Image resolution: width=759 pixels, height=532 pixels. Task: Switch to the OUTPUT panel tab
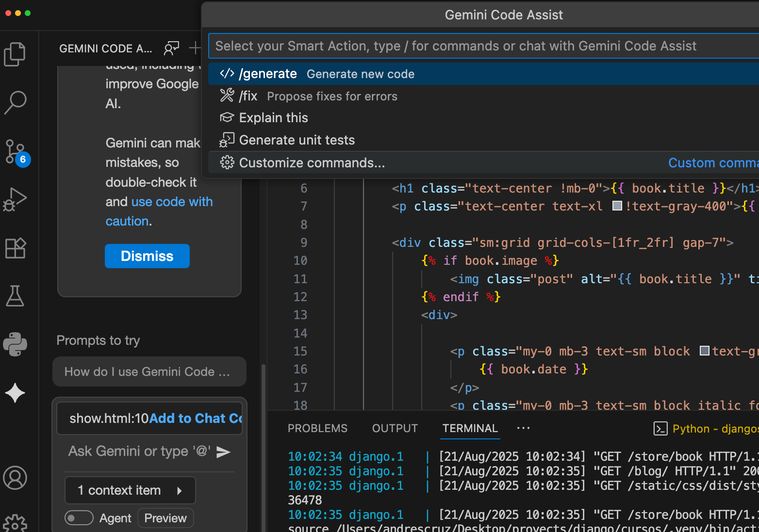click(x=395, y=428)
